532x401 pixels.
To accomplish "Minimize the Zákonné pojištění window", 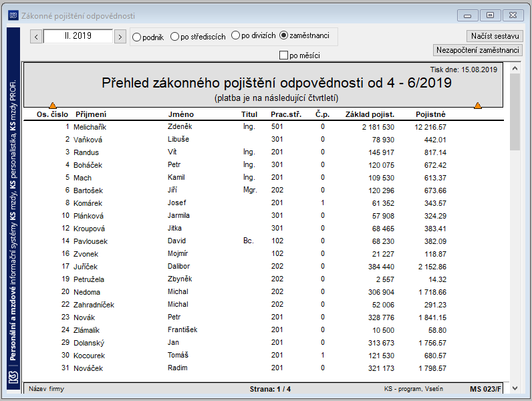I will (x=468, y=15).
